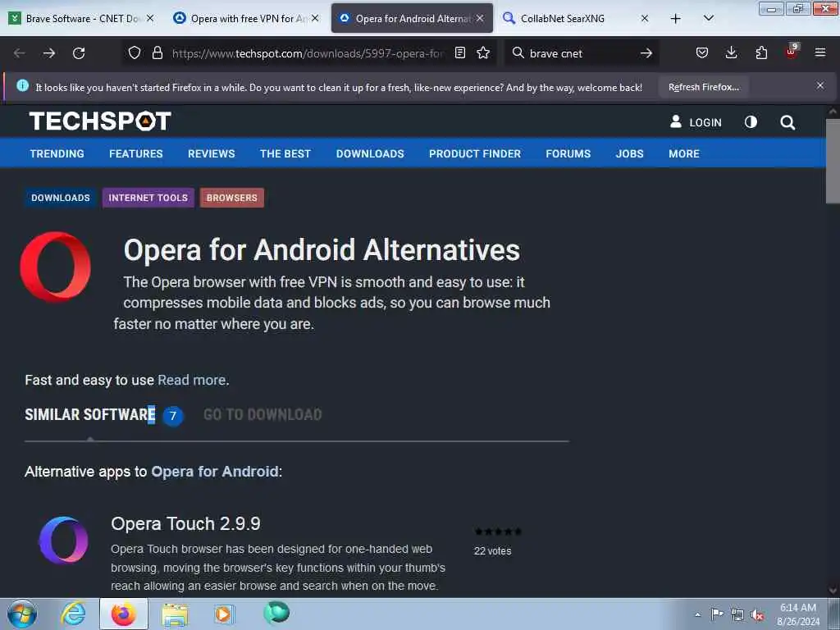
Task: Click the network tray icon
Action: point(737,614)
